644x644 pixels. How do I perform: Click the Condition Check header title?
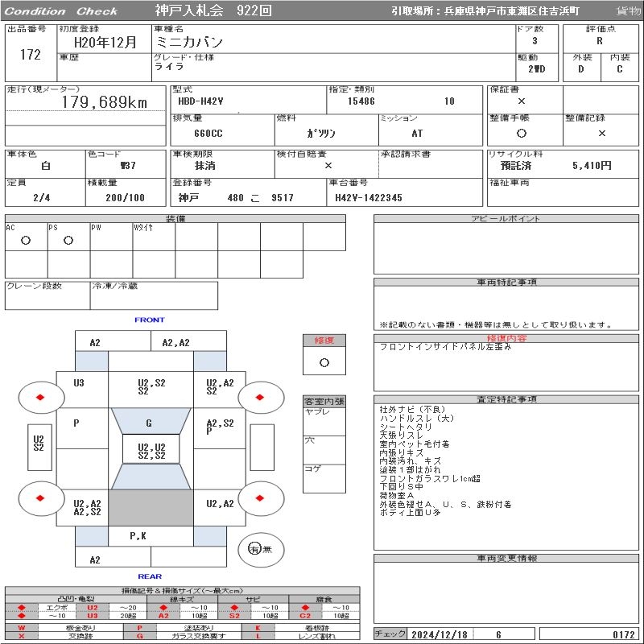[62, 10]
